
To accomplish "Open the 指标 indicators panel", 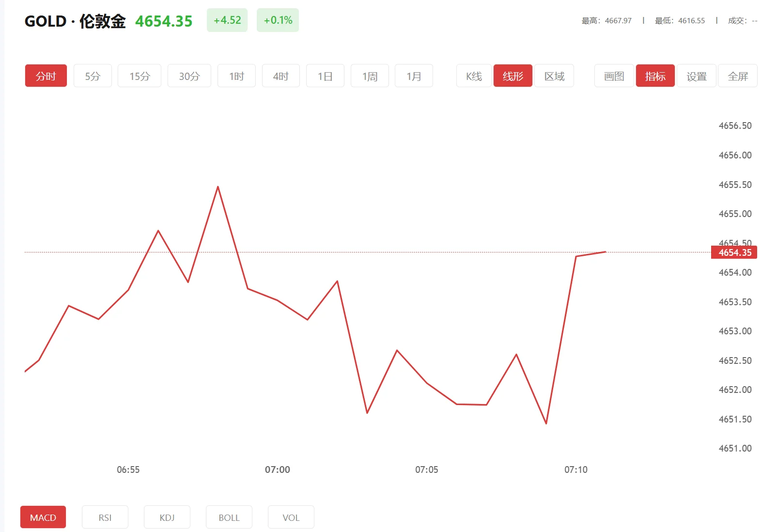I will tap(655, 76).
